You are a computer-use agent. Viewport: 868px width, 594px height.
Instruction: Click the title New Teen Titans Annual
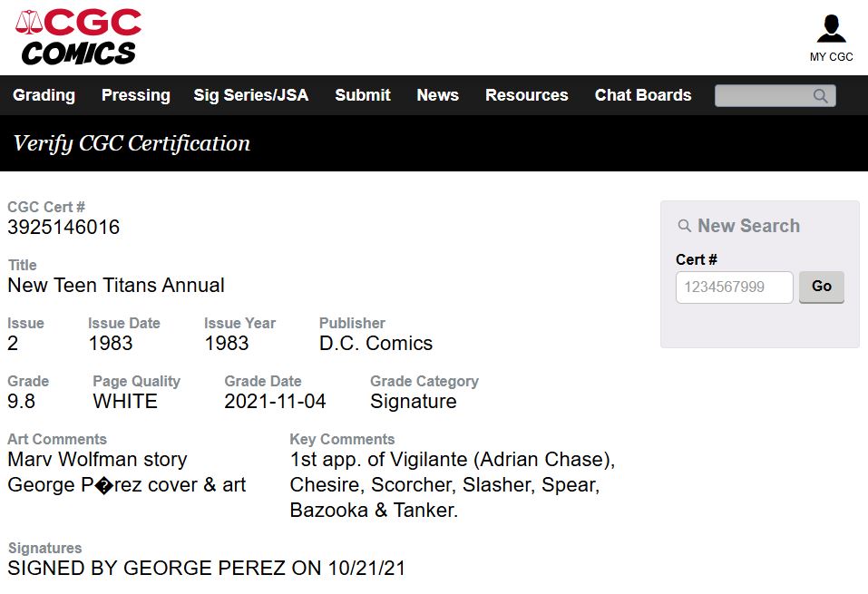116,285
